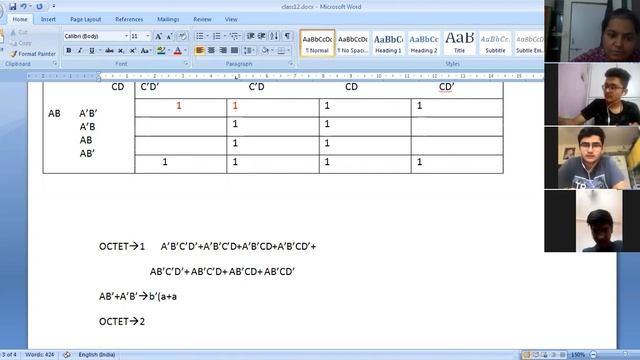This screenshot has width=640, height=360.
Task: Apply the Normal style
Action: pos(317,43)
